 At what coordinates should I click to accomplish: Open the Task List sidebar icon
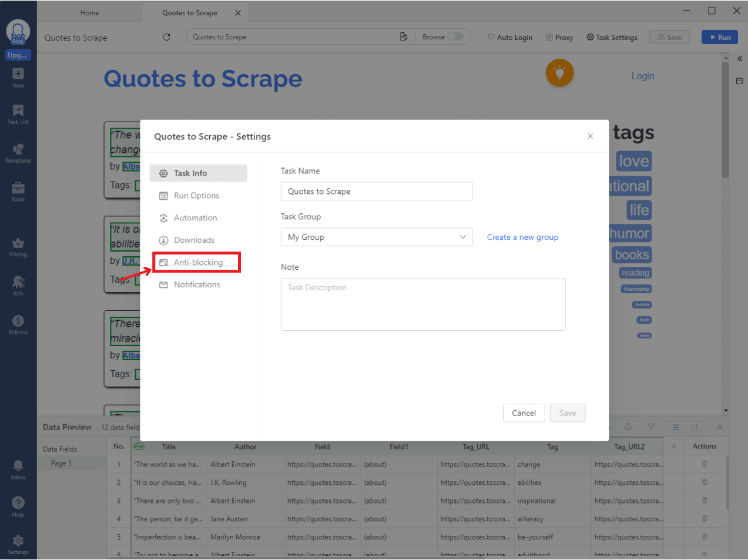click(x=18, y=112)
